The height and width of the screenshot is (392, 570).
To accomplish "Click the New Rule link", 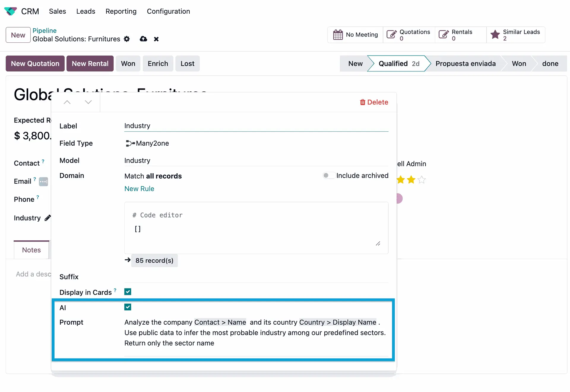I will 139,188.
